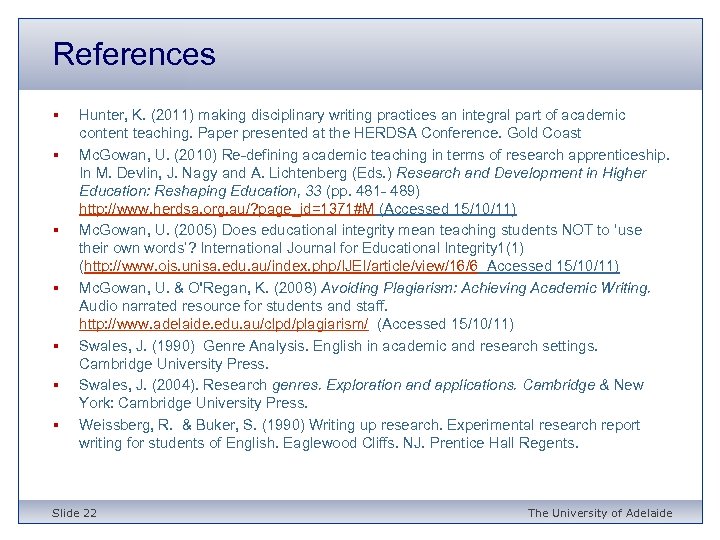720x540 pixels.
Task: Select the Hunter, K. (2011) reference
Action: coord(352,124)
